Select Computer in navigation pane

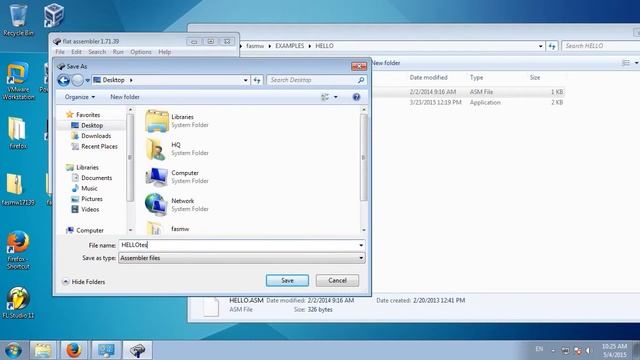pos(90,231)
